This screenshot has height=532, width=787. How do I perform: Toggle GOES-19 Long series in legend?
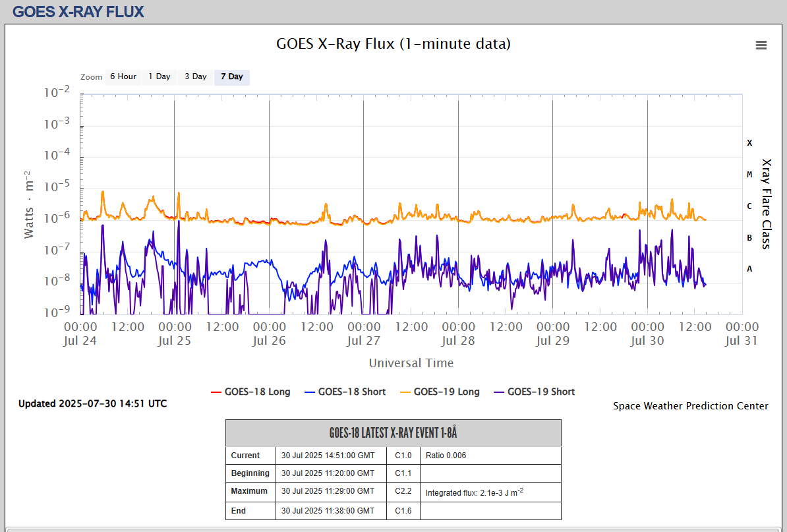[440, 392]
